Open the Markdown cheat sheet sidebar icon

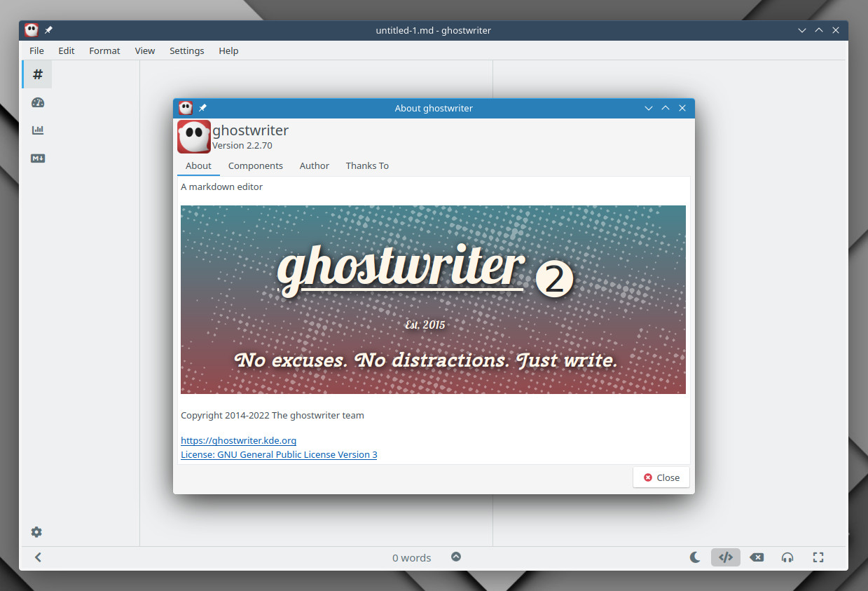pyautogui.click(x=38, y=158)
